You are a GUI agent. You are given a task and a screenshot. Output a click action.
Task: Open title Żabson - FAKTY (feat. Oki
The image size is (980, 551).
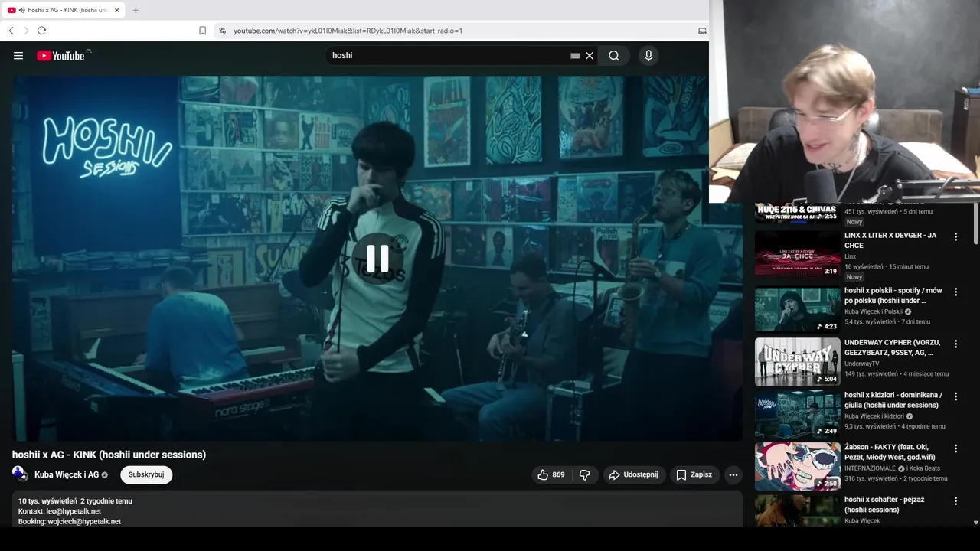coord(890,452)
